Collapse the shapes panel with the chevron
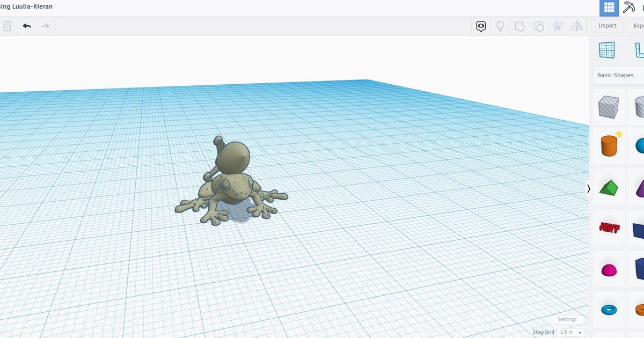 point(588,188)
